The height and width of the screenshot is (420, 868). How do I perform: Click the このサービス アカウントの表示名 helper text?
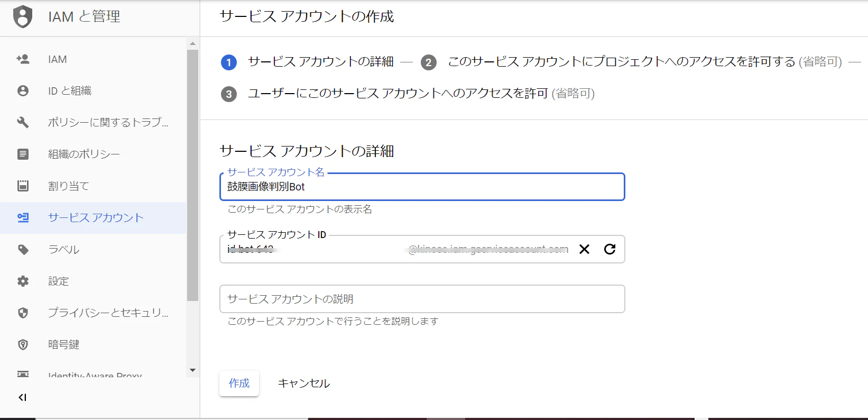click(x=300, y=209)
